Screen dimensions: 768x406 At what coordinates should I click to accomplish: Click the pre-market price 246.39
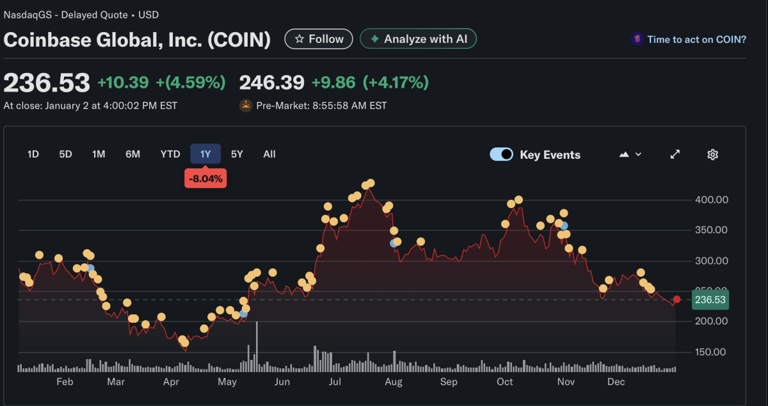272,82
